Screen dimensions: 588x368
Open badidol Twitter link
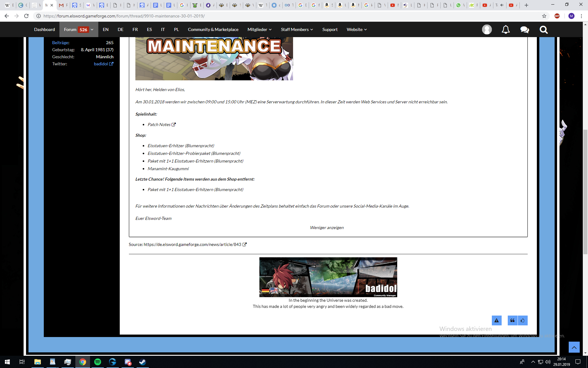(104, 64)
